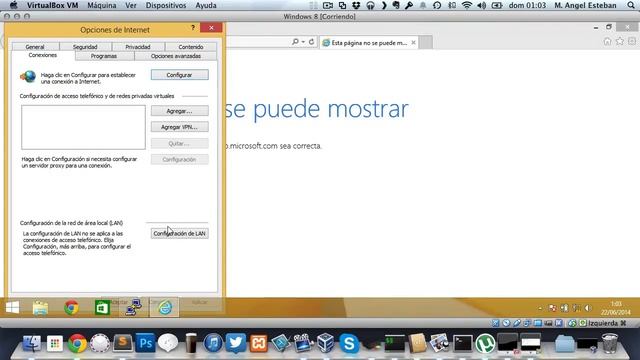This screenshot has width=640, height=360.
Task: Click the Windows taskbar clock showing 22/06/2014
Action: tap(616, 308)
